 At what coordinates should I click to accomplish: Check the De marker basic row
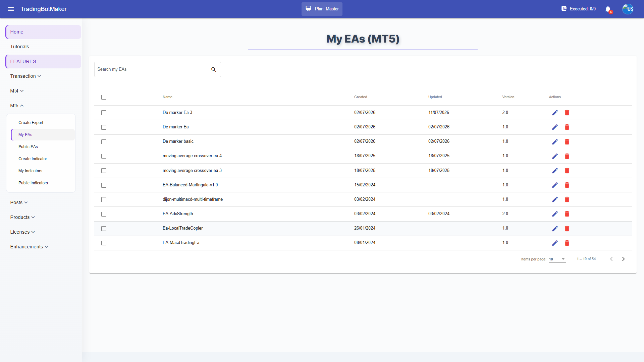click(104, 142)
